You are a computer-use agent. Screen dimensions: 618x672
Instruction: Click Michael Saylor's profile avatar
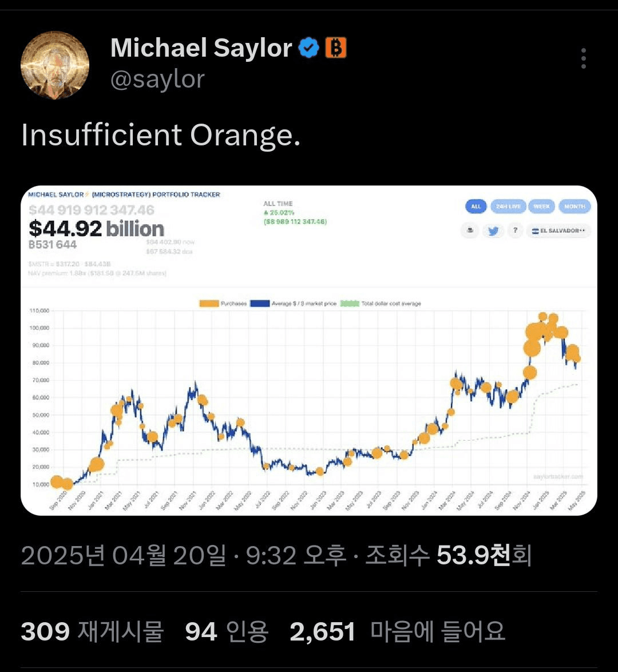(x=55, y=65)
